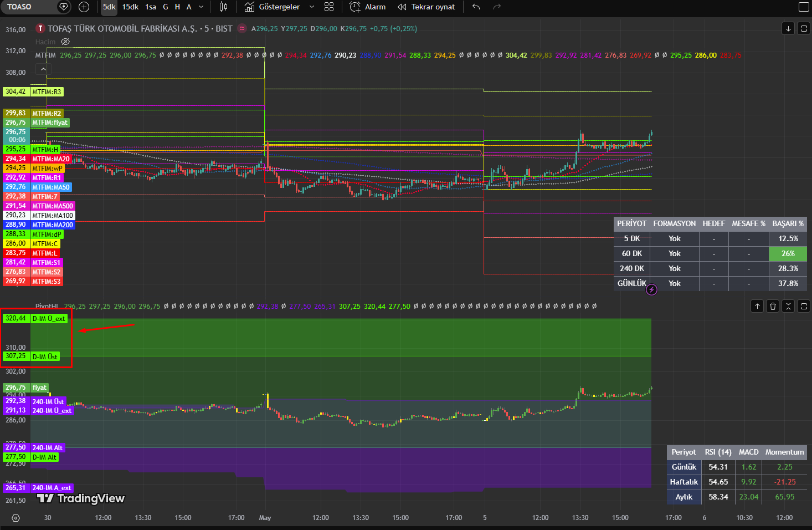This screenshot has height=530, width=812.
Task: Click the 5 DK period cell
Action: [x=632, y=238]
